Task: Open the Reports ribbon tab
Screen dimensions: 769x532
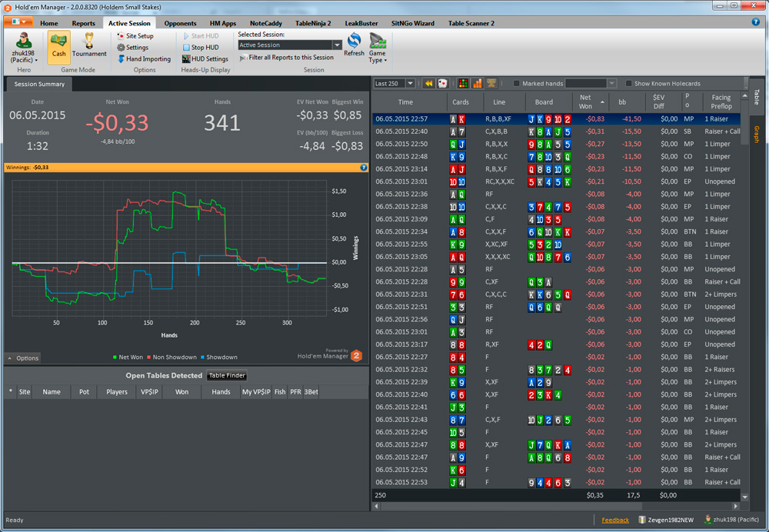Action: point(83,23)
